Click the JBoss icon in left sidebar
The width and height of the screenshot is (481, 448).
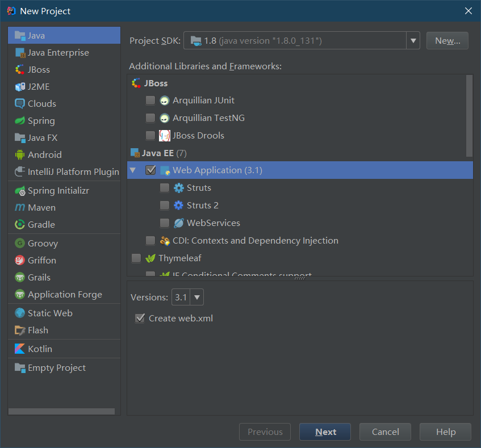[x=20, y=70]
